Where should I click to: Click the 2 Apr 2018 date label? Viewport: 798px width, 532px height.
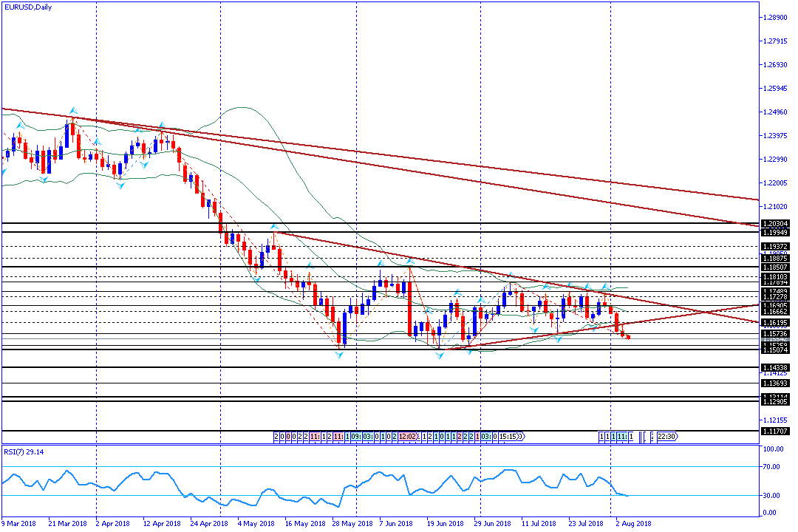tap(113, 523)
